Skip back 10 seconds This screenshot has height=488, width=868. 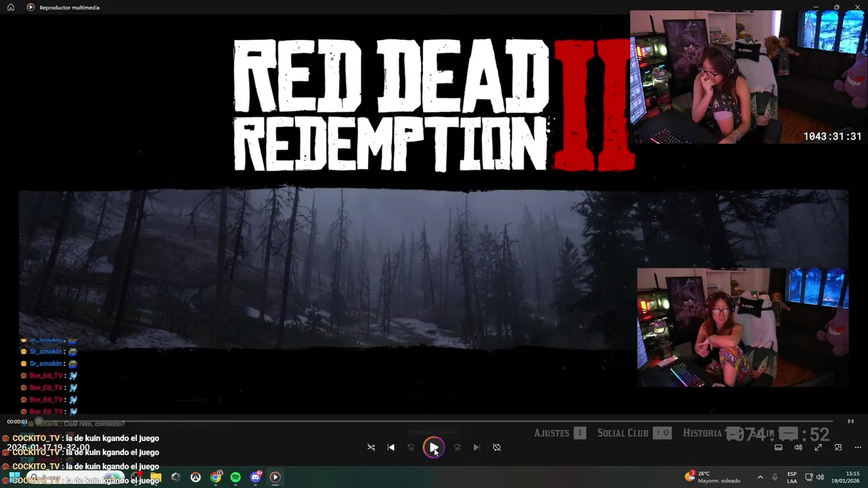pyautogui.click(x=410, y=447)
